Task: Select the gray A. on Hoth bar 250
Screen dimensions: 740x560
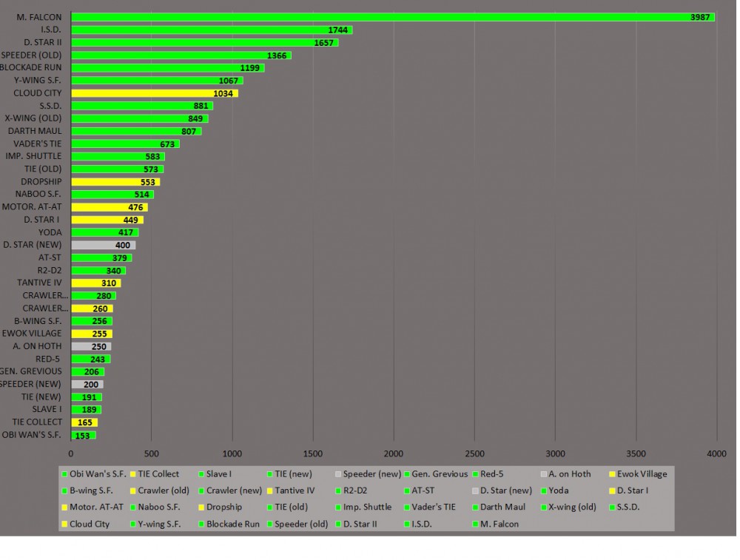Action: (x=91, y=346)
